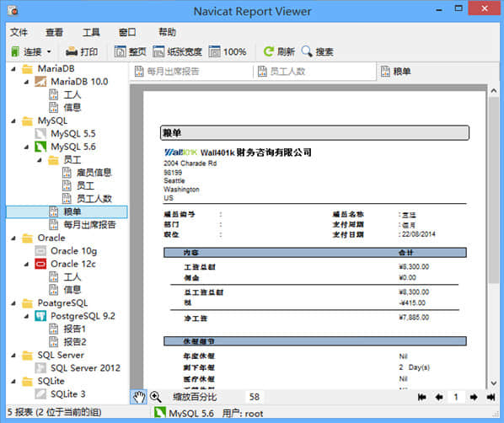Activate the hand pan tool

[138, 397]
